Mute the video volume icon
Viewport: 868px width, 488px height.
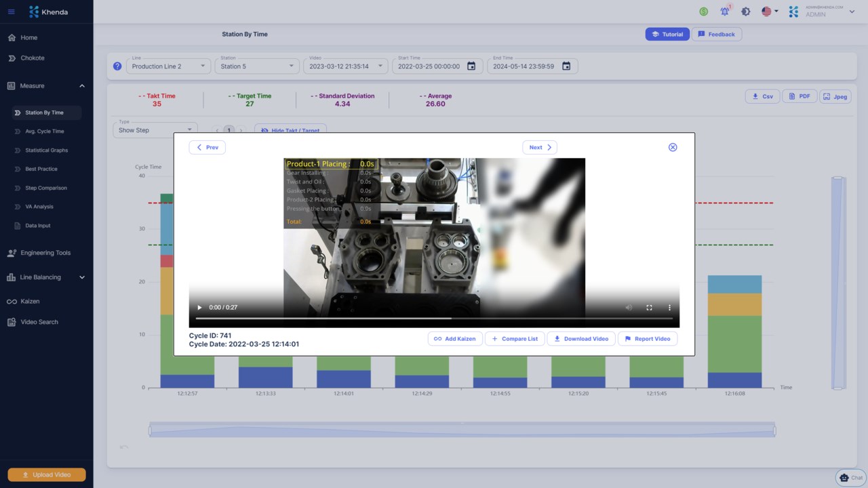(x=629, y=308)
